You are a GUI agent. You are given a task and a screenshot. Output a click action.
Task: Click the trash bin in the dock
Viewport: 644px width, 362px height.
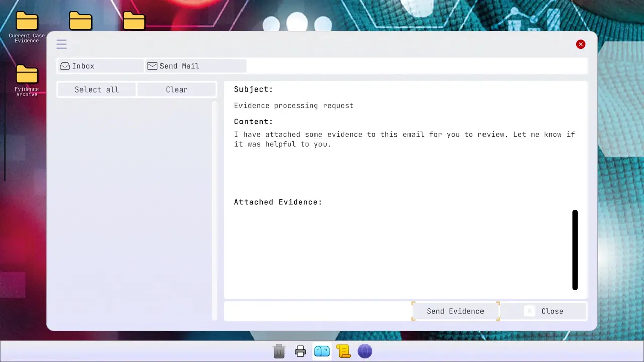pos(279,351)
